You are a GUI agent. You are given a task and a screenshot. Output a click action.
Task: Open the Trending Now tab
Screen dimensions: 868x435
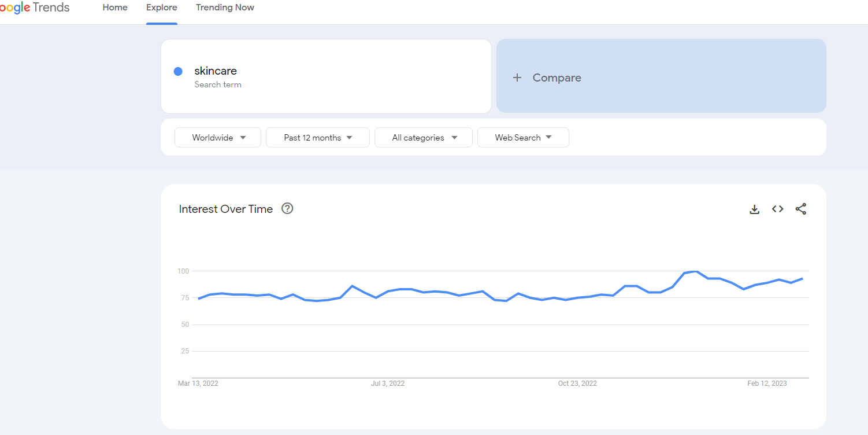(x=225, y=8)
